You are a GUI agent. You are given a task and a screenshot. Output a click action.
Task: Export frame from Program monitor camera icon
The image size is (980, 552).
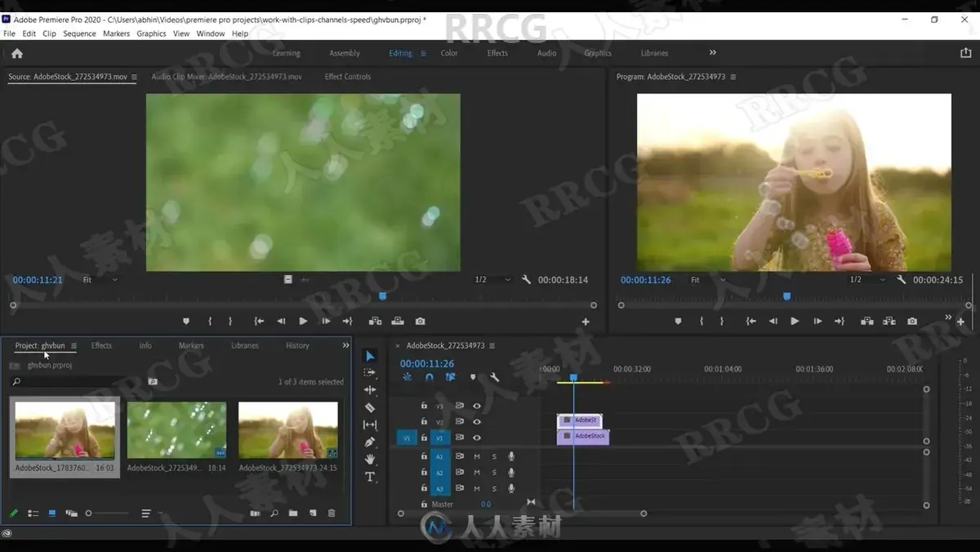pos(912,322)
